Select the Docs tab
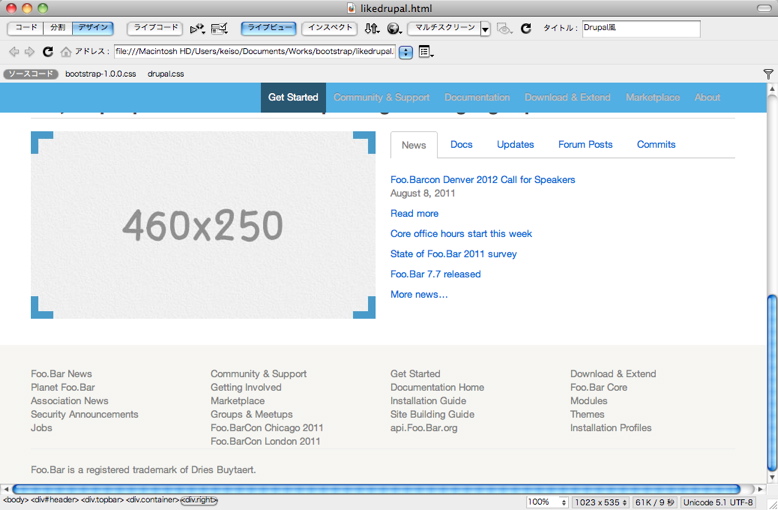 (461, 145)
